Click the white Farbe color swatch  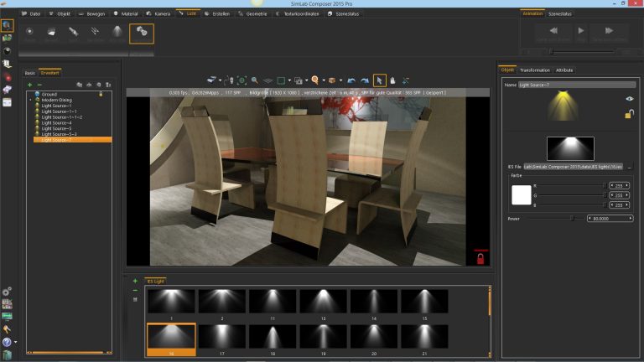click(x=521, y=195)
